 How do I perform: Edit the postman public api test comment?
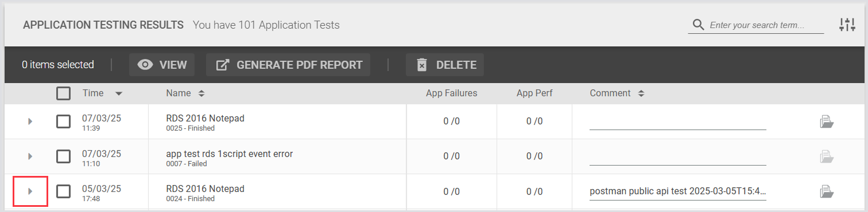click(x=678, y=191)
